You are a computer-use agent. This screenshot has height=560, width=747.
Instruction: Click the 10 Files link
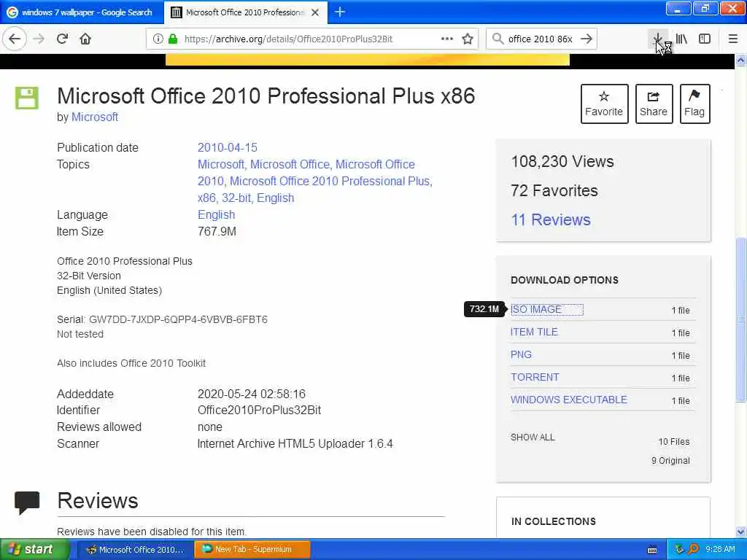[674, 442]
